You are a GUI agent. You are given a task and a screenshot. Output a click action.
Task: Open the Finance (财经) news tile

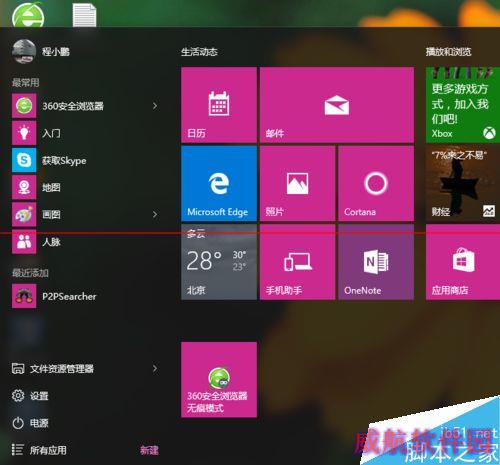tap(463, 183)
